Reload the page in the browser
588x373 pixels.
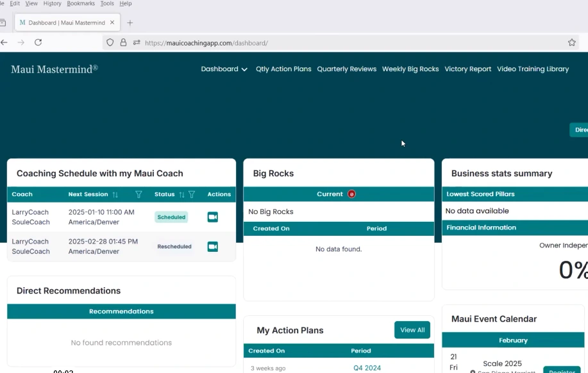tap(38, 42)
